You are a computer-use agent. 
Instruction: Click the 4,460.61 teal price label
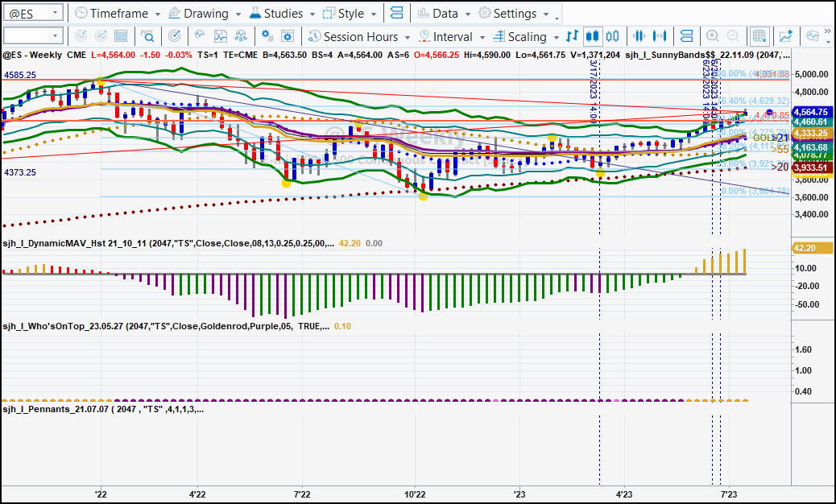810,122
